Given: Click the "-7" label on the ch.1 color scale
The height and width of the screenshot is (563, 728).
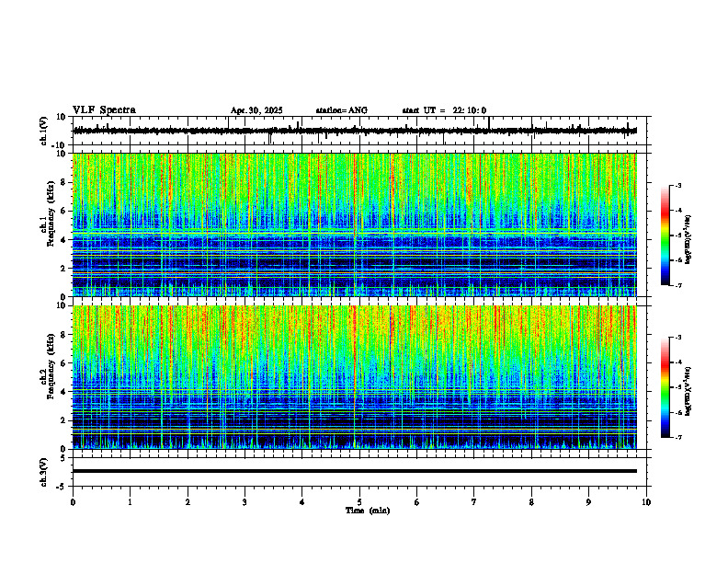Looking at the screenshot, I should [x=677, y=285].
